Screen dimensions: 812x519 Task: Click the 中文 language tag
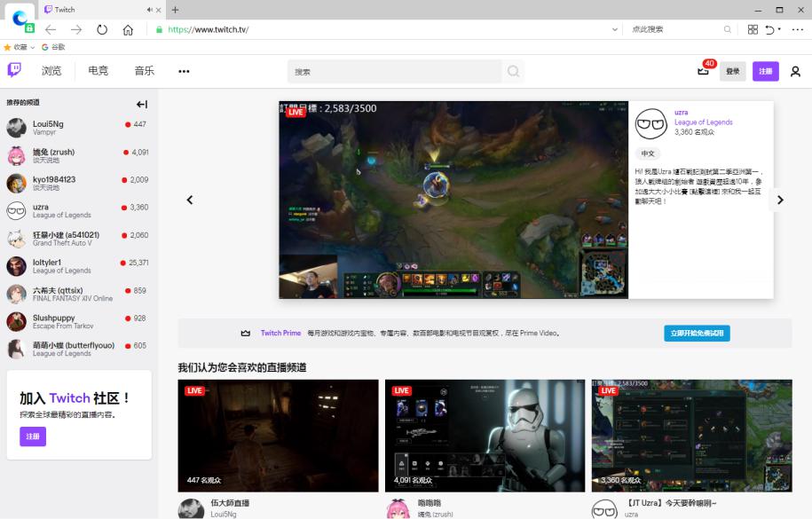pos(648,153)
